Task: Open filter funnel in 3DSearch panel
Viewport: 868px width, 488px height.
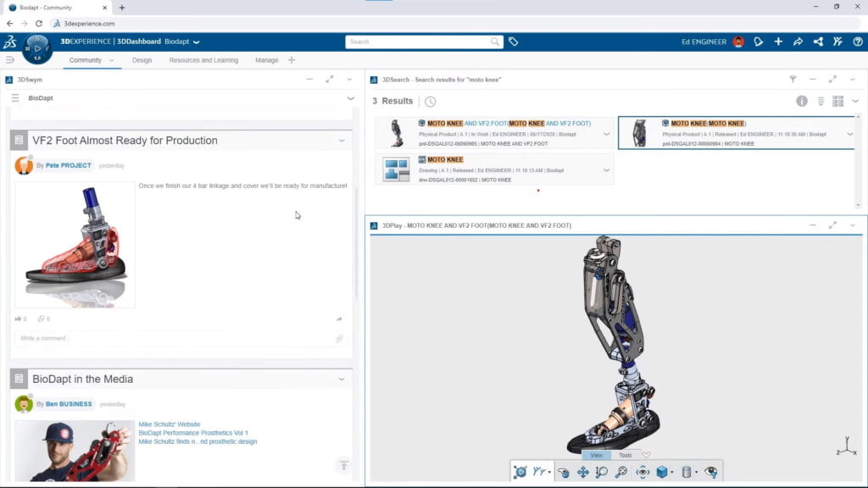Action: [793, 80]
